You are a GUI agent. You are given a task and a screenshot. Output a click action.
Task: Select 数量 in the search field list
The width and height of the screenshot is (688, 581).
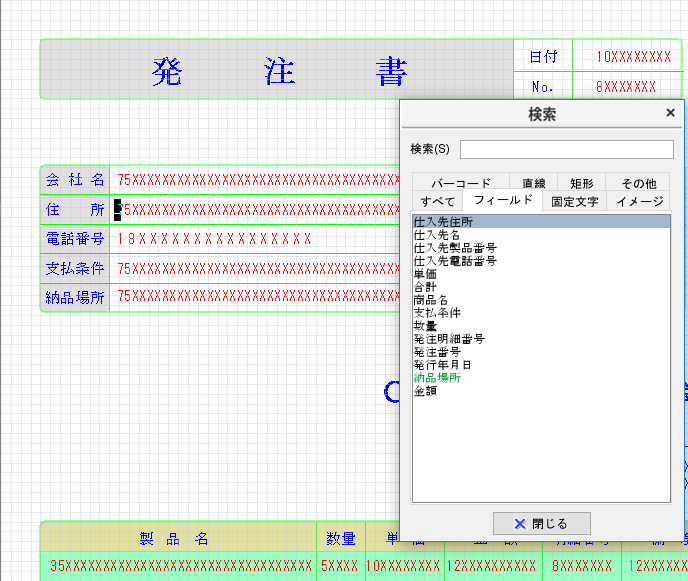[x=541, y=326]
